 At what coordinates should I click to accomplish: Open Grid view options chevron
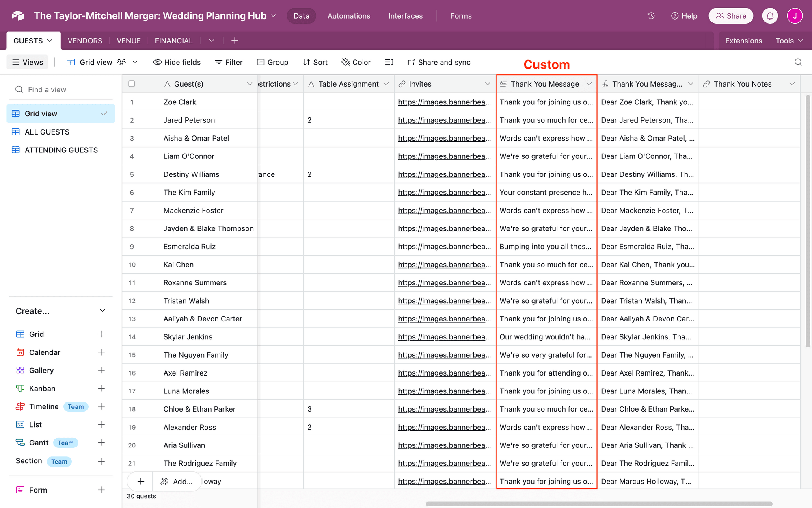(x=135, y=62)
